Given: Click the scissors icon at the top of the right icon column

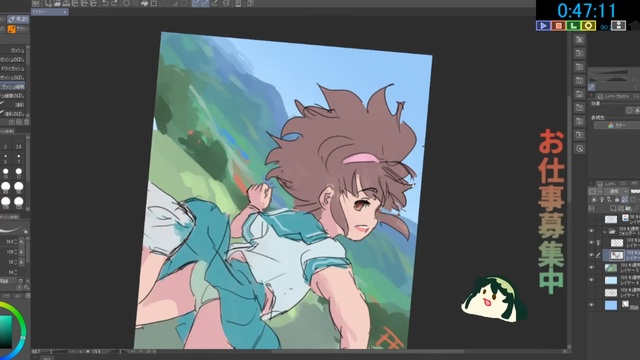Looking at the screenshot, I should coord(580,40).
